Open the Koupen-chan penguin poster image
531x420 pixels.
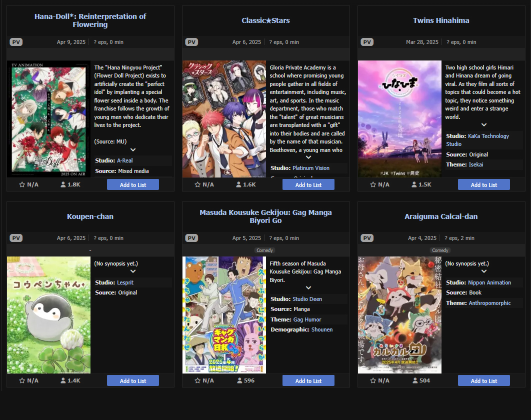[x=49, y=315]
